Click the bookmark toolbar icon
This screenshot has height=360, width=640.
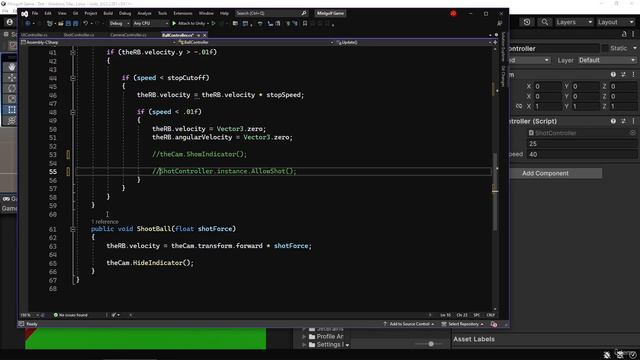click(305, 24)
